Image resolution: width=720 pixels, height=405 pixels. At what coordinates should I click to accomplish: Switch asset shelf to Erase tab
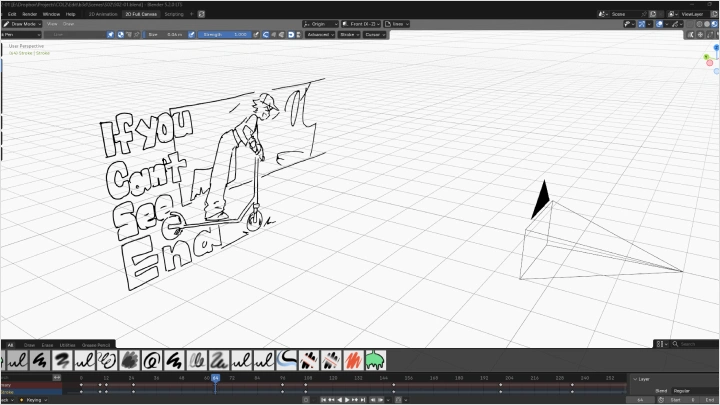(x=47, y=345)
